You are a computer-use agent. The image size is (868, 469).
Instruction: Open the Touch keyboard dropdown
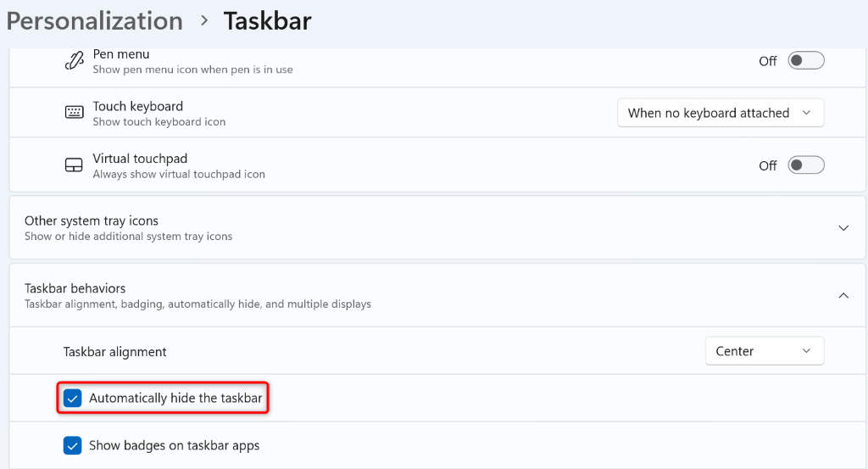tap(721, 113)
